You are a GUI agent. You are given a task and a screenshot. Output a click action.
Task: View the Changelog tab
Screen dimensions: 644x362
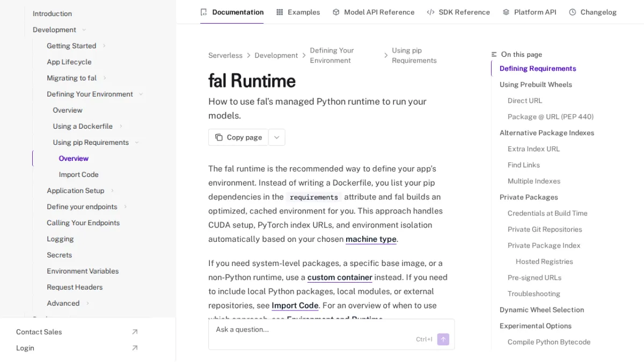(x=592, y=12)
